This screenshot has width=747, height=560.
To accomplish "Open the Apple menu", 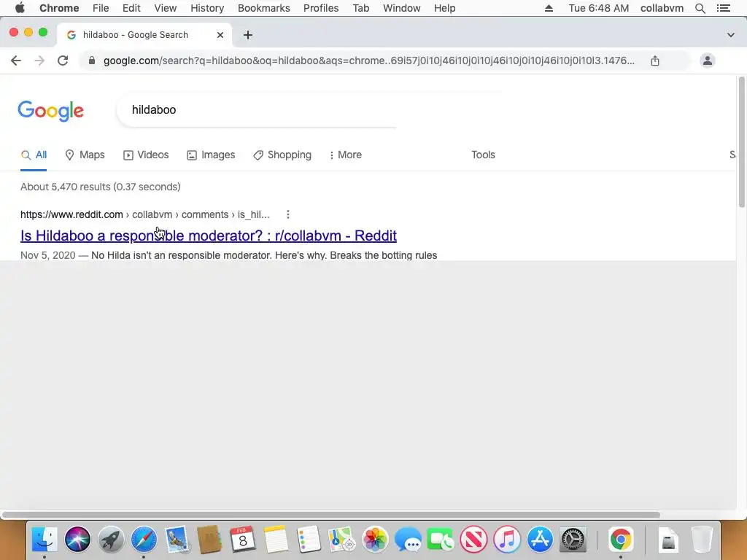I will pyautogui.click(x=20, y=8).
